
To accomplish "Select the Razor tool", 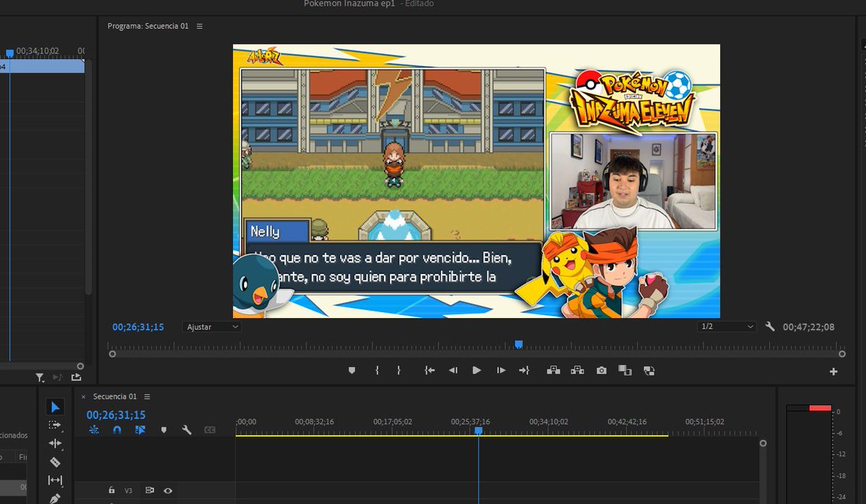I will [x=56, y=462].
